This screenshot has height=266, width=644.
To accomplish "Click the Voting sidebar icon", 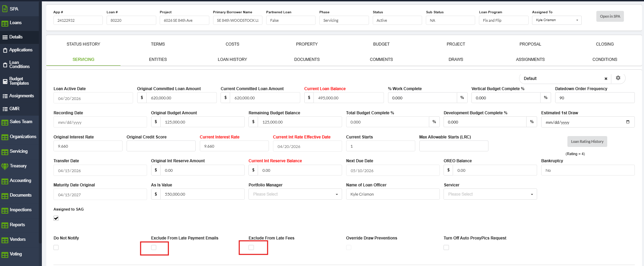I will (5, 255).
